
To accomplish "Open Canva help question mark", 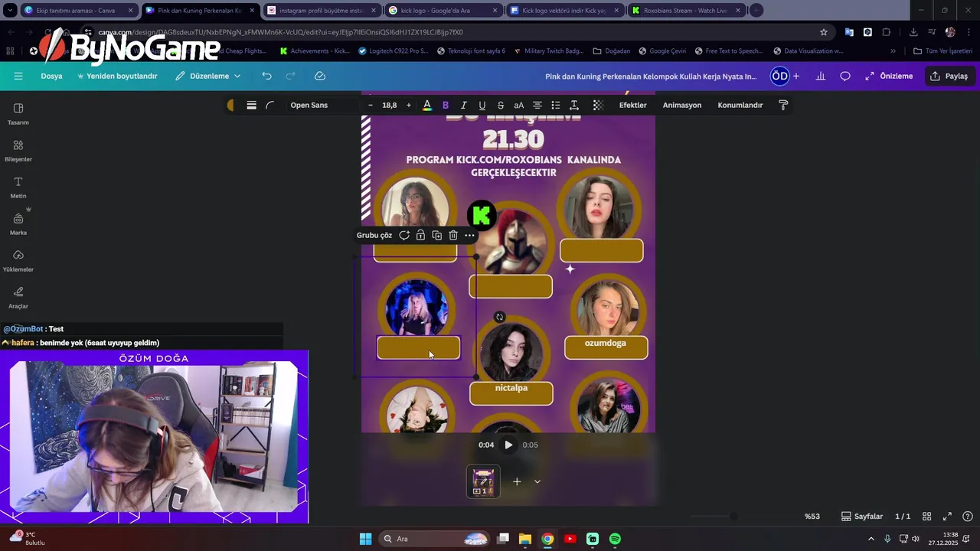I will 968,517.
